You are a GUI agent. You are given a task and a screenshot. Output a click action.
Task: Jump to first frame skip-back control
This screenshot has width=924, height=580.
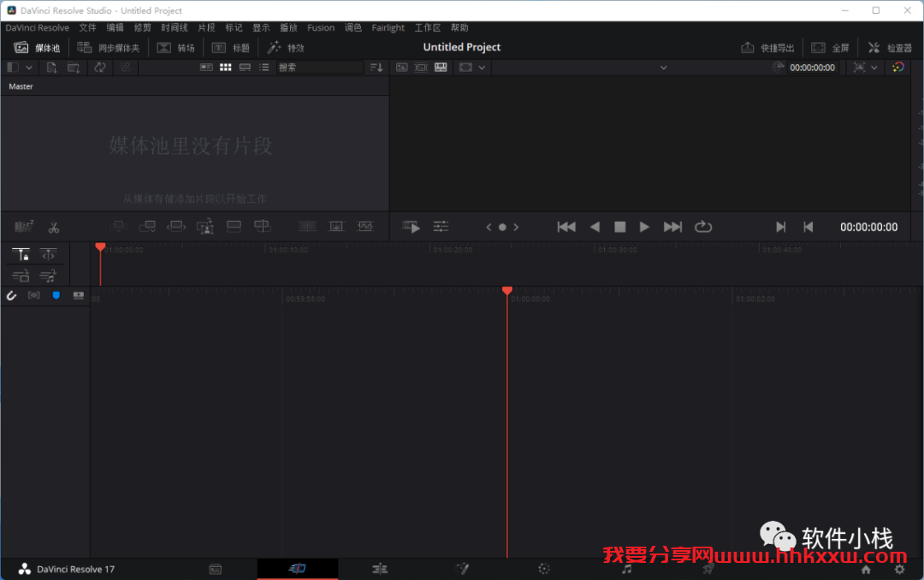tap(566, 227)
